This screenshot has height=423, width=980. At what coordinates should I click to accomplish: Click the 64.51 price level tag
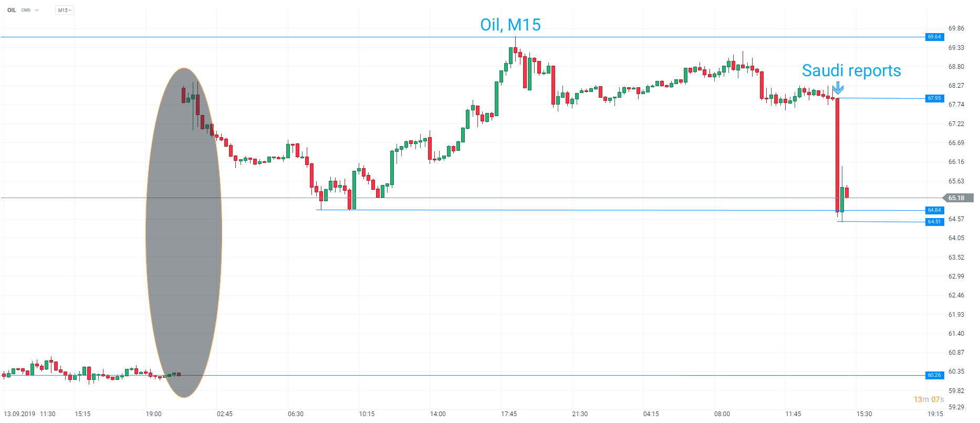[x=934, y=222]
